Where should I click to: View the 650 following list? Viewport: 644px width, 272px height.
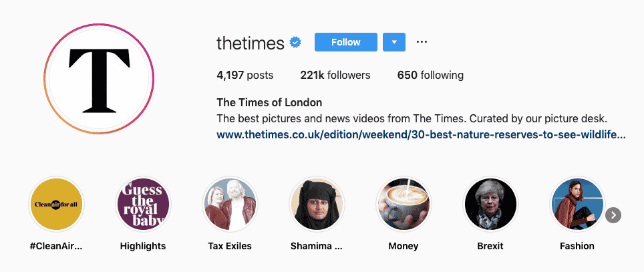point(430,76)
